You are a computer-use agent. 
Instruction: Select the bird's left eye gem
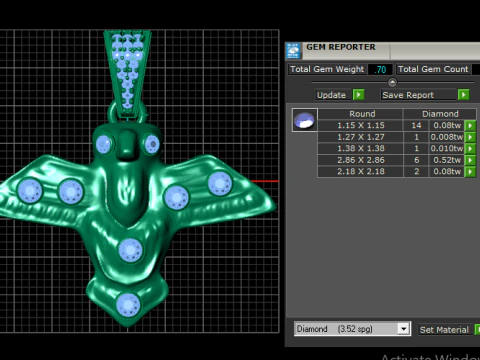104,144
